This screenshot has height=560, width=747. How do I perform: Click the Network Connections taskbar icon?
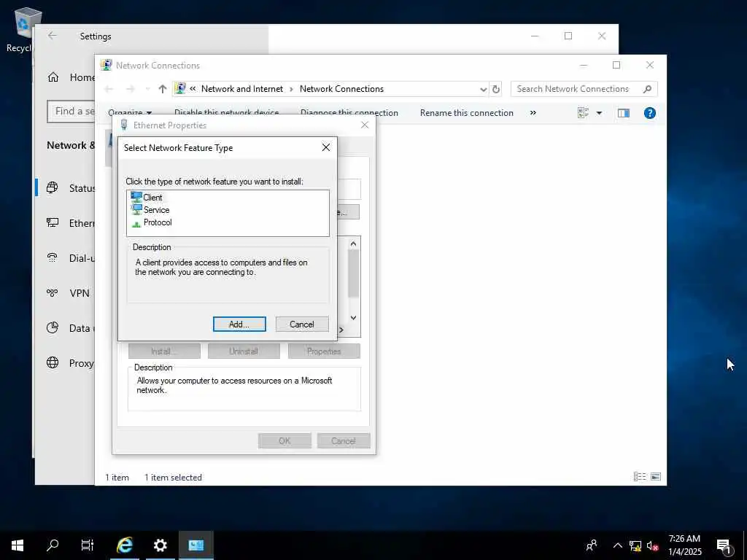196,545
